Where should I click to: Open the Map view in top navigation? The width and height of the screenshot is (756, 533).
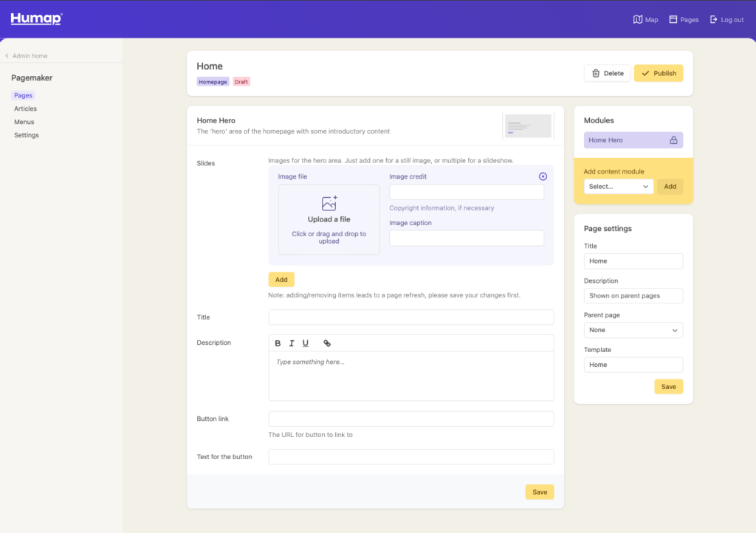(645, 20)
